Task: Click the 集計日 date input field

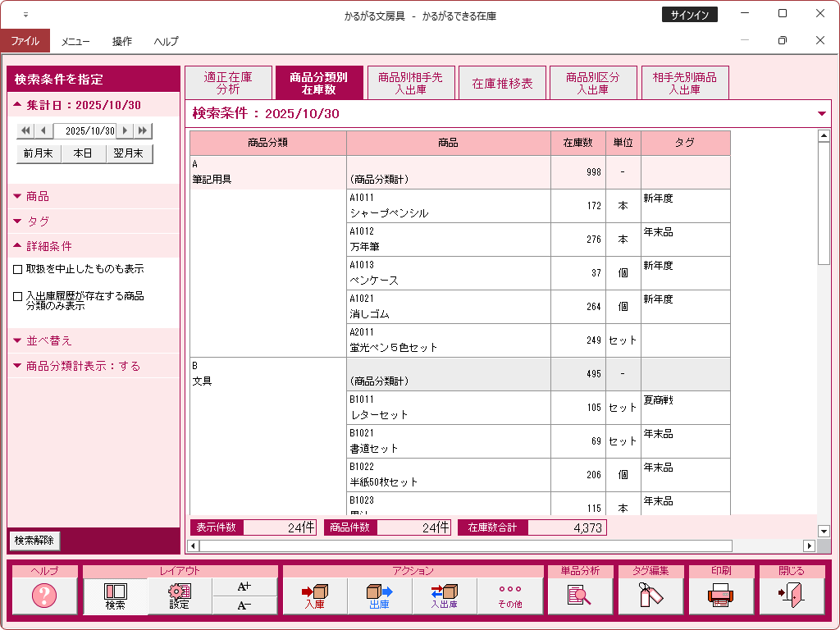Action: click(x=89, y=131)
